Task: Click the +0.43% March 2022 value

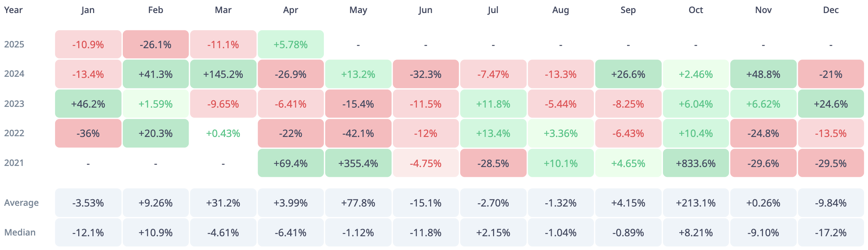Action: [x=223, y=134]
